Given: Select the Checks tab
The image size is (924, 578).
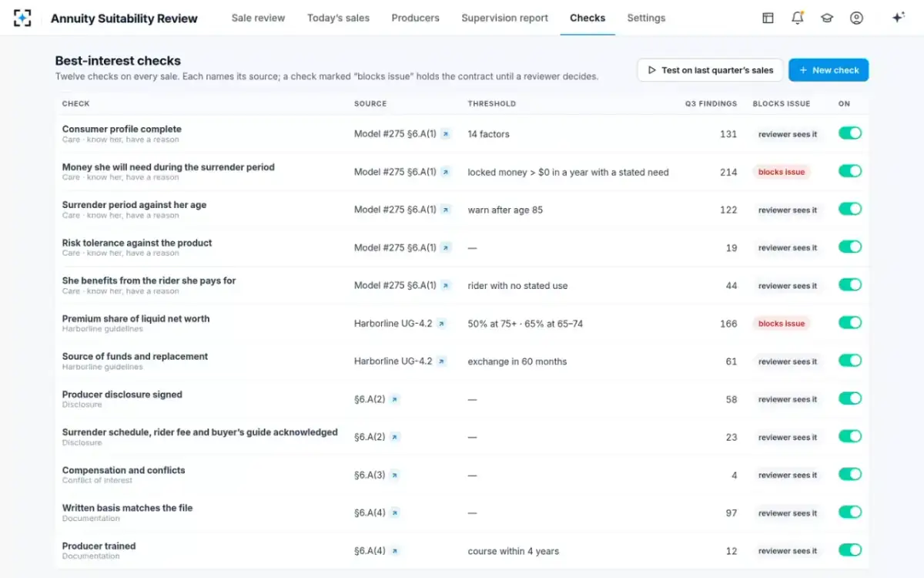Looking at the screenshot, I should 588,18.
